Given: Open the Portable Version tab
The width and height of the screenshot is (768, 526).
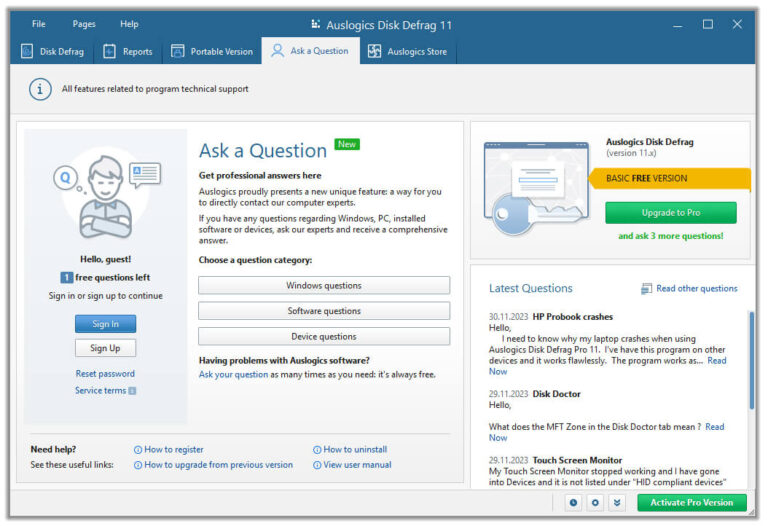Looking at the screenshot, I should 212,51.
